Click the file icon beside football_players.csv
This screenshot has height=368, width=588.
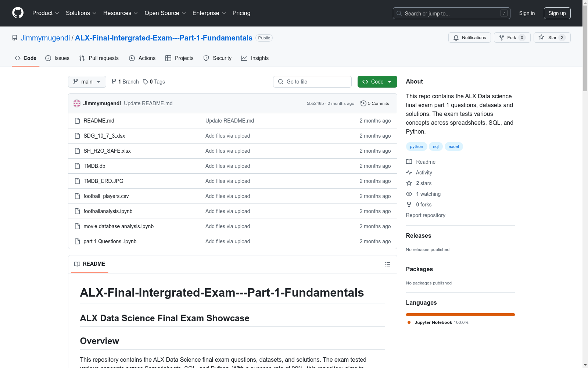pos(77,196)
